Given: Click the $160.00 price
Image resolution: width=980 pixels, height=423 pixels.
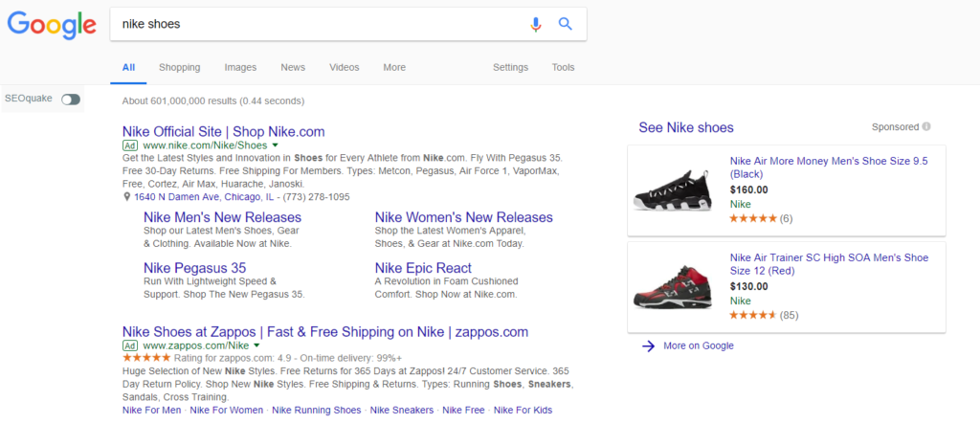Looking at the screenshot, I should [x=749, y=189].
